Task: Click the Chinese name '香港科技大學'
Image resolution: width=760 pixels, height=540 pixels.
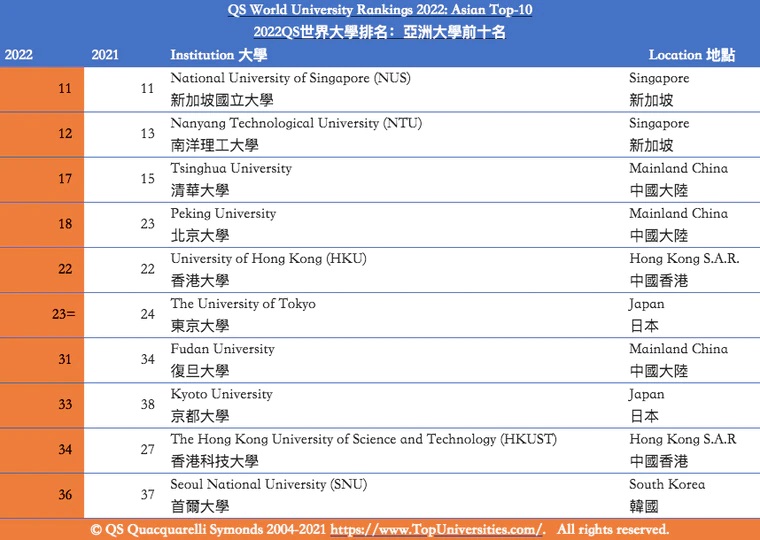Action: click(215, 461)
